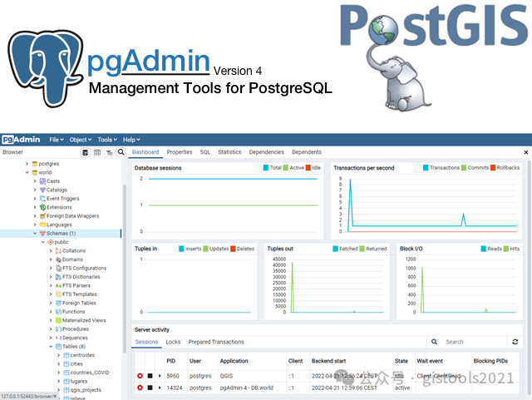The image size is (532, 400).
Task: Click the centroides table icon
Action: click(x=66, y=355)
